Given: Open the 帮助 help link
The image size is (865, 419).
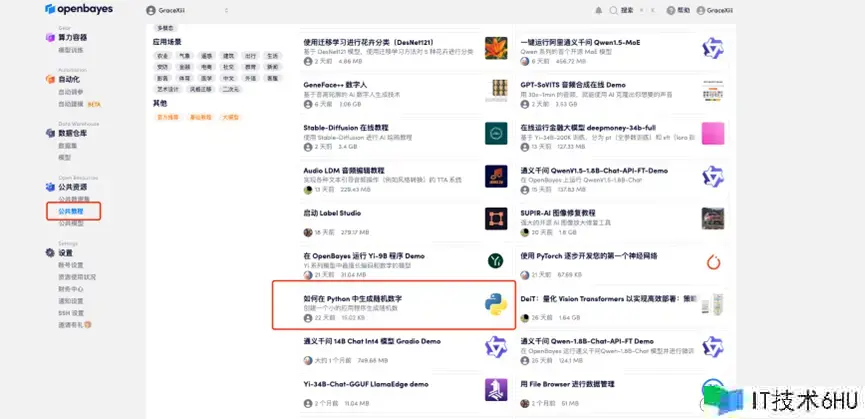Looking at the screenshot, I should [x=678, y=10].
